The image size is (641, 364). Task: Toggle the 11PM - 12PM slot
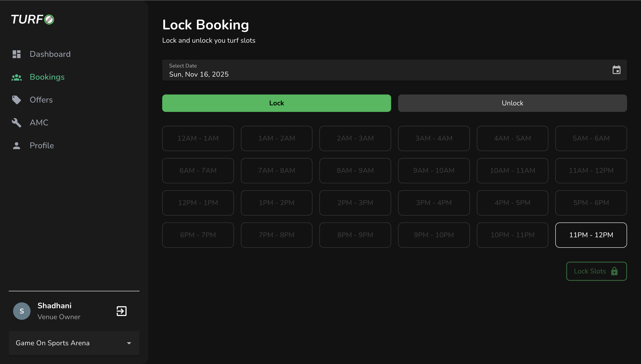click(591, 235)
